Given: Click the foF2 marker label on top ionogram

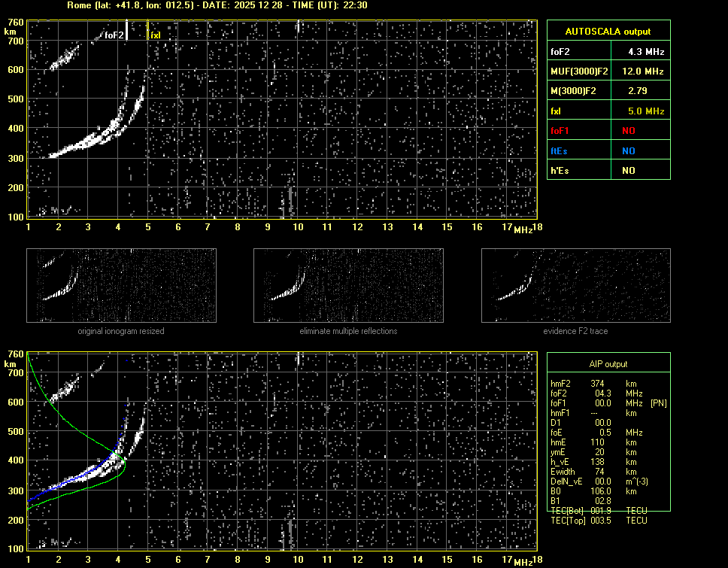Looking at the screenshot, I should [114, 35].
